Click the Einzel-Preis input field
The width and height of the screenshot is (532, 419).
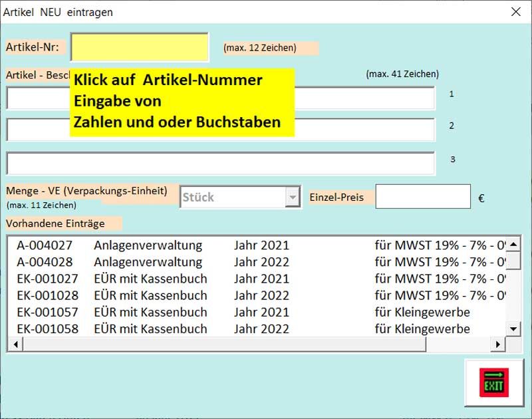click(422, 196)
